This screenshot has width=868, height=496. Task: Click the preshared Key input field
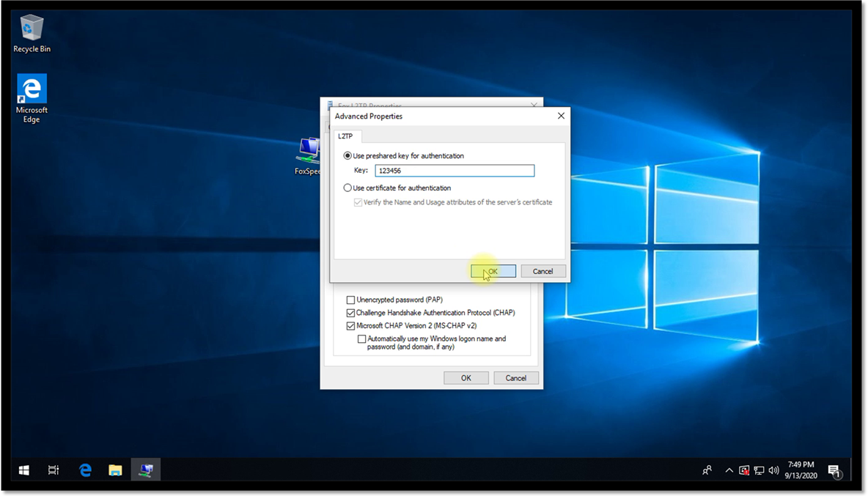click(455, 171)
